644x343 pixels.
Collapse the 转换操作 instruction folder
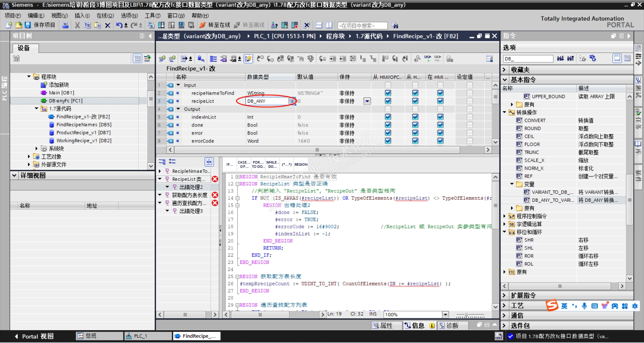pyautogui.click(x=504, y=112)
